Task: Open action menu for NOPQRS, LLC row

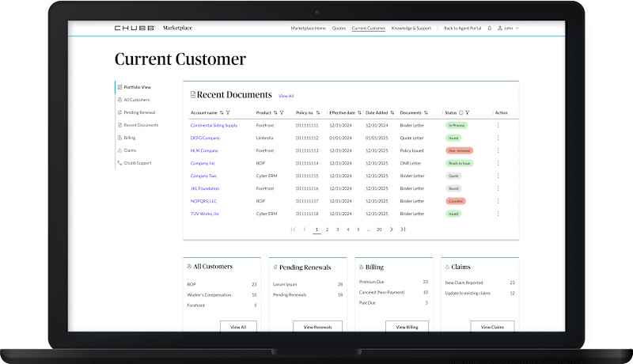Action: 498,201
